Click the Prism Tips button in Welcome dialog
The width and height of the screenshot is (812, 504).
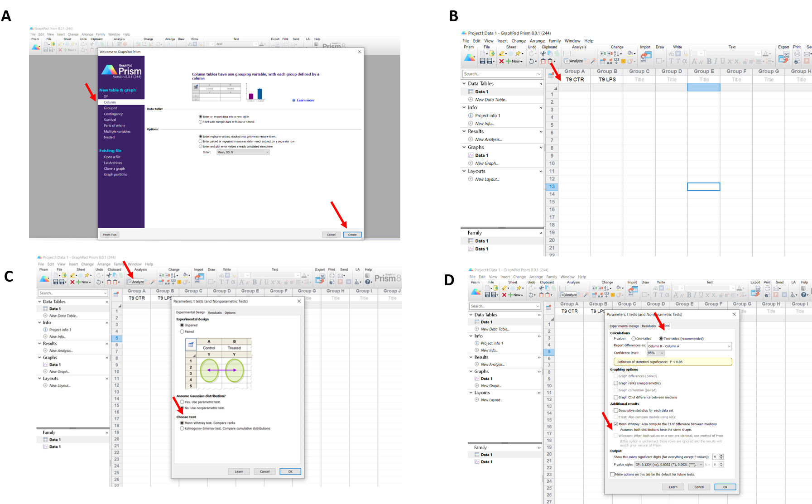coord(110,235)
